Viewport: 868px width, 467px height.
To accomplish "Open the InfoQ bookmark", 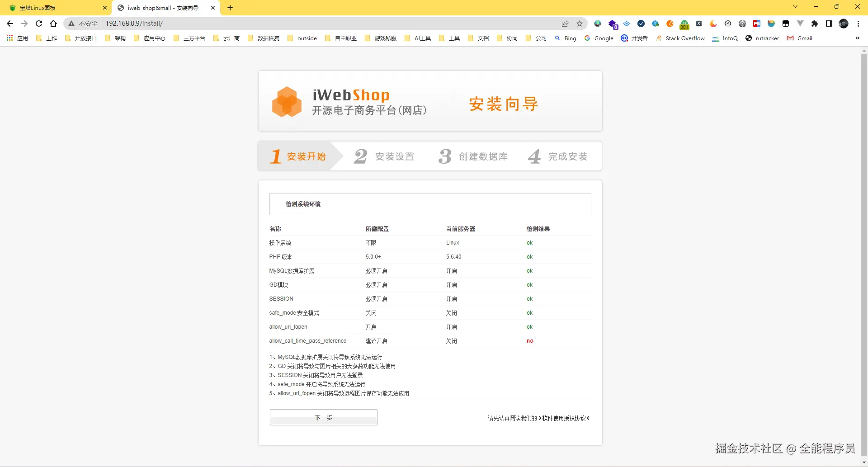I will coord(725,38).
